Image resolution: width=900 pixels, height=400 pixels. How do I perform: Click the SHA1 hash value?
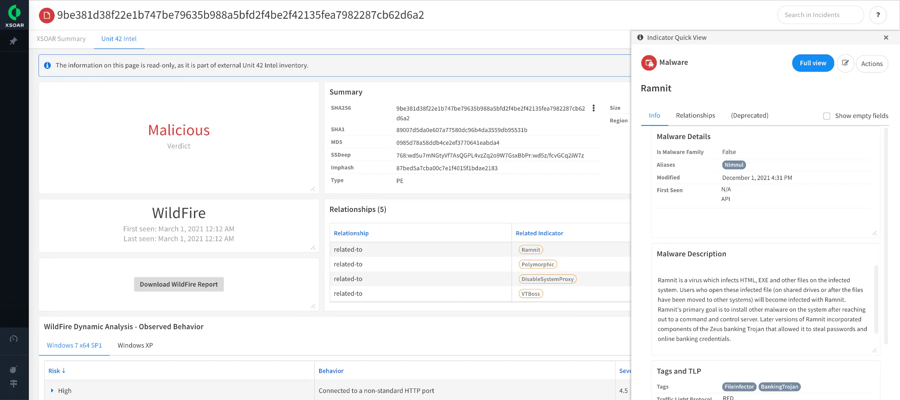point(461,130)
